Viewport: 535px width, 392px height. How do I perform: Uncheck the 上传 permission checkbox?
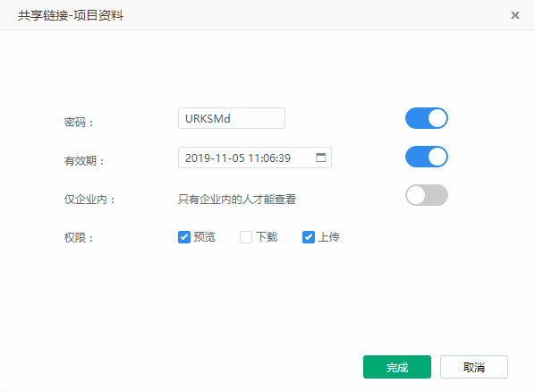309,237
